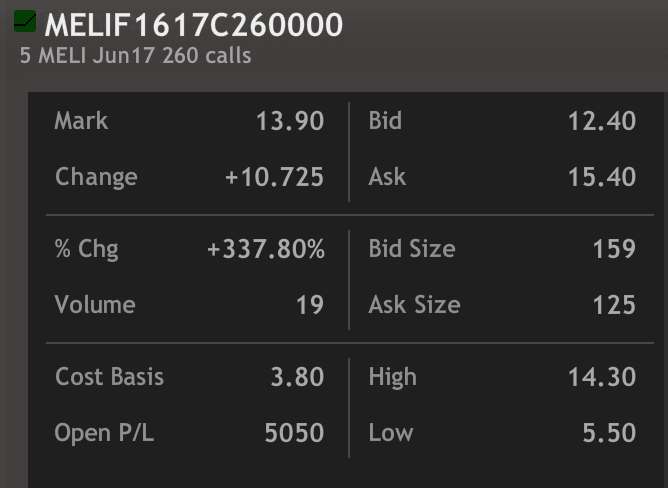The image size is (668, 488).
Task: Click the Change value +10.725
Action: point(275,177)
